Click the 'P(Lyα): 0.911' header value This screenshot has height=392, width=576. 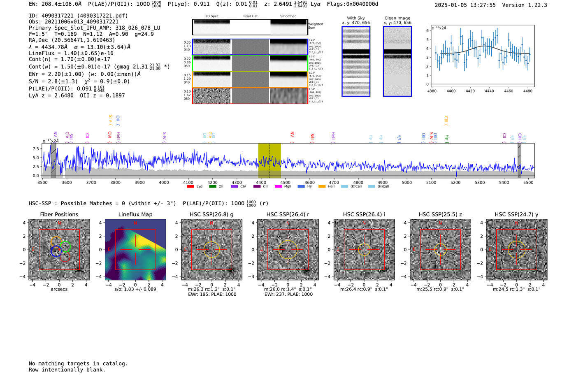[x=188, y=4]
